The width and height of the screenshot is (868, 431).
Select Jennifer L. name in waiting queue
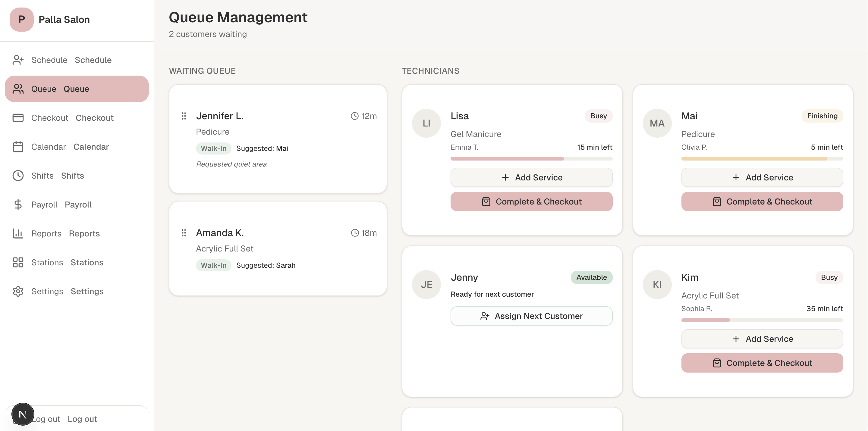point(220,116)
